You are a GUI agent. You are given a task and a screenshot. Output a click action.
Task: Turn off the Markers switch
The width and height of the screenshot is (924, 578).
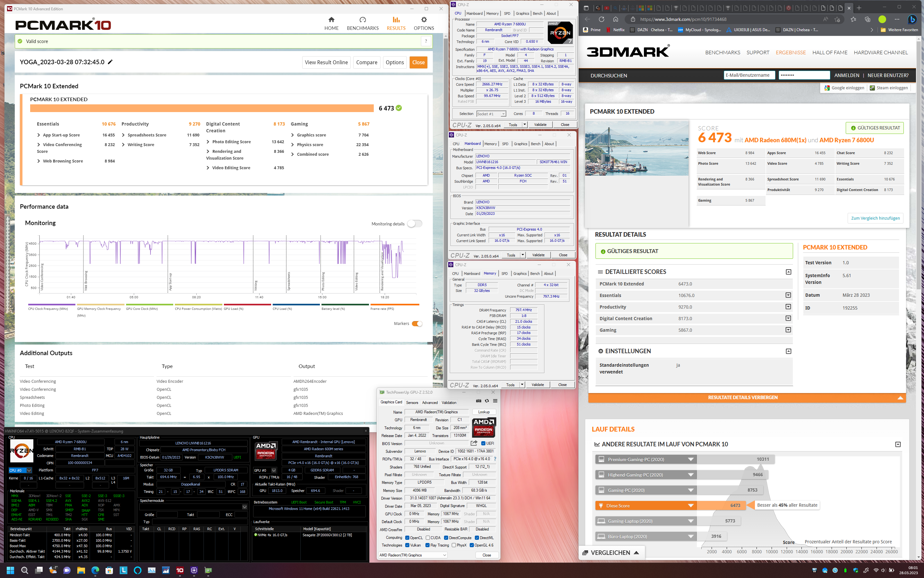click(417, 323)
